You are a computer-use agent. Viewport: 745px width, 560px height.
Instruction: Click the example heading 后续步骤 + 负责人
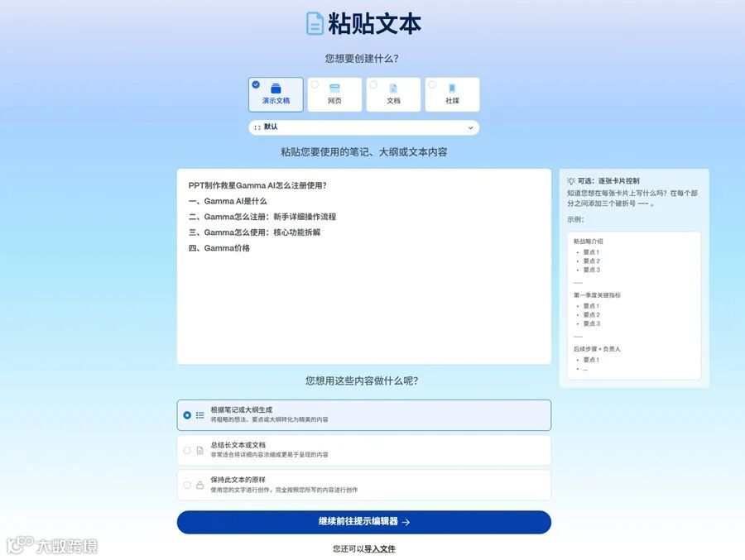[597, 348]
